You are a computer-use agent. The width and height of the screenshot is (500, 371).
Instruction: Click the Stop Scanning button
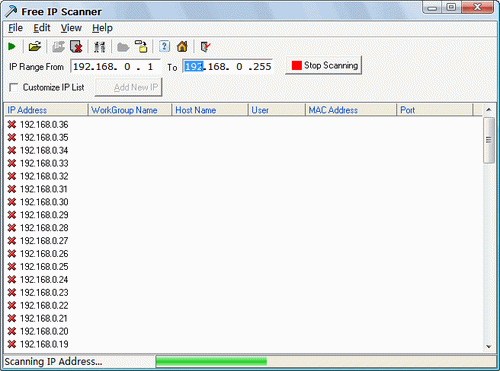[324, 65]
